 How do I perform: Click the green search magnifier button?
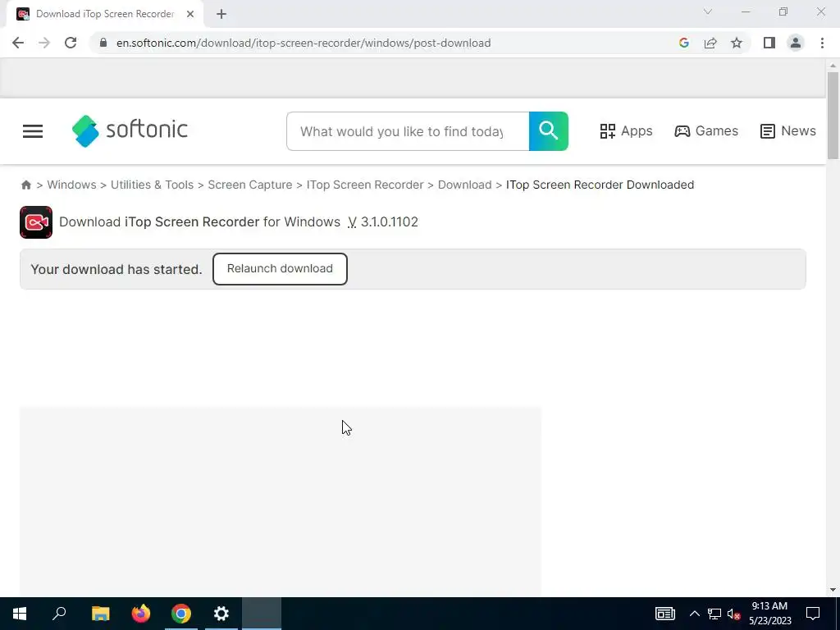pyautogui.click(x=549, y=131)
